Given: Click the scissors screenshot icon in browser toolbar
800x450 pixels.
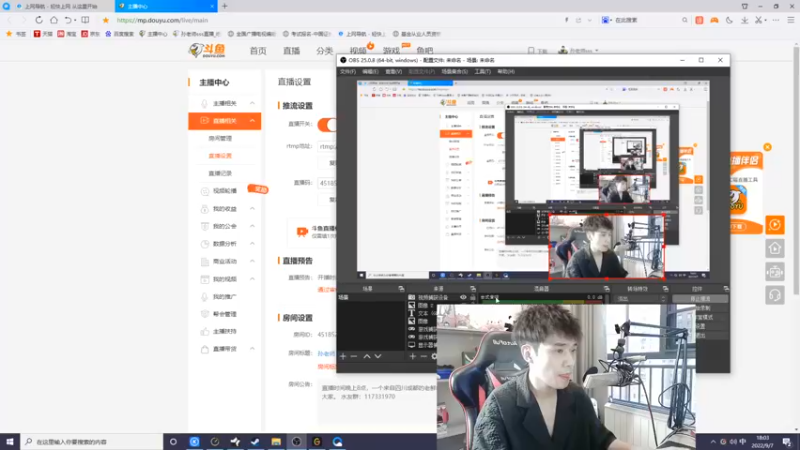Looking at the screenshot, I should (759, 20).
